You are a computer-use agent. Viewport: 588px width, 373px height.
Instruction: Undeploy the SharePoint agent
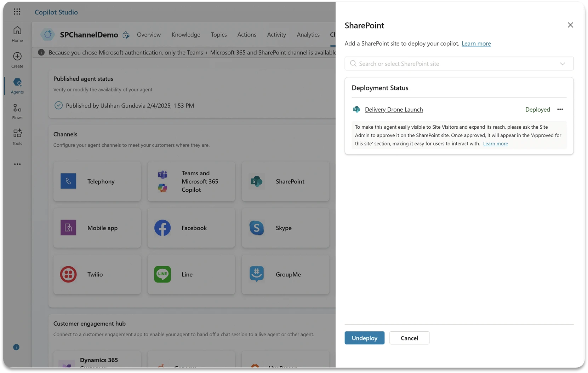pos(364,338)
